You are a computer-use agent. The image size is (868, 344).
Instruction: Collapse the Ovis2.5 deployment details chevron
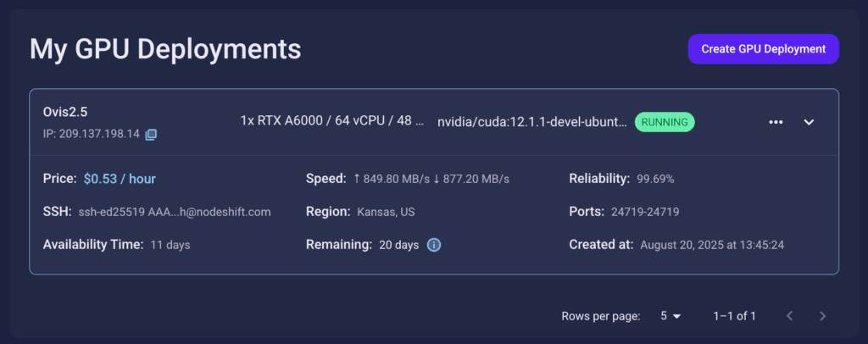(x=809, y=122)
